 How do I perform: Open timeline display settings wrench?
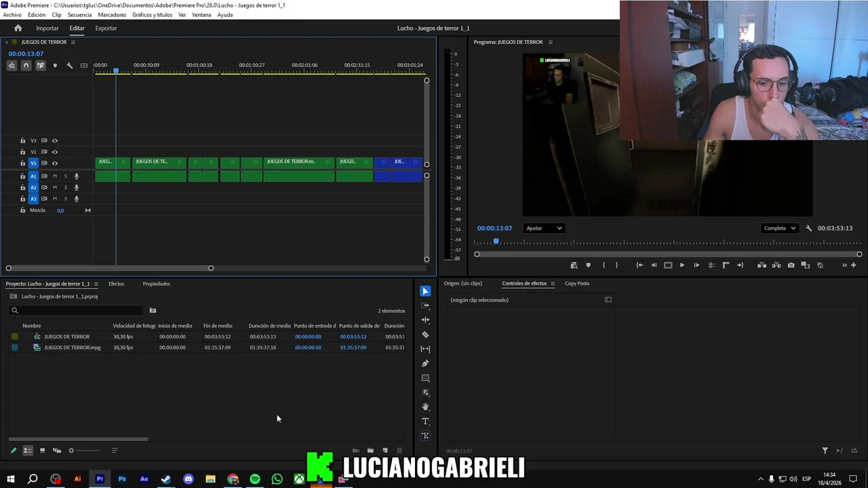[x=69, y=66]
